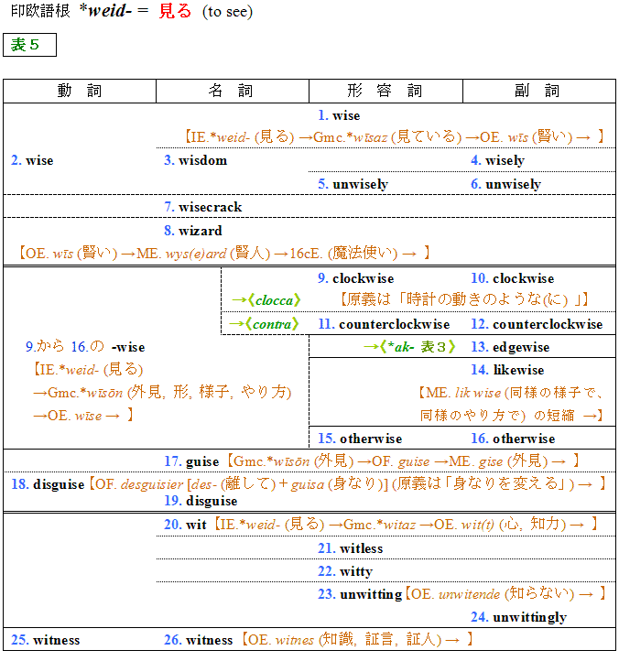Select entry 13. edgewise
Viewport: 619px width, 672px height.
(x=511, y=347)
